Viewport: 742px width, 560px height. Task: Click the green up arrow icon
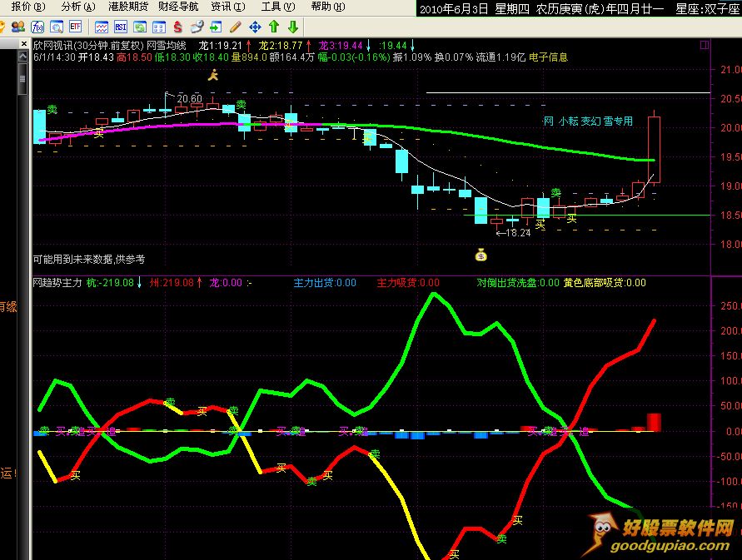274,27
